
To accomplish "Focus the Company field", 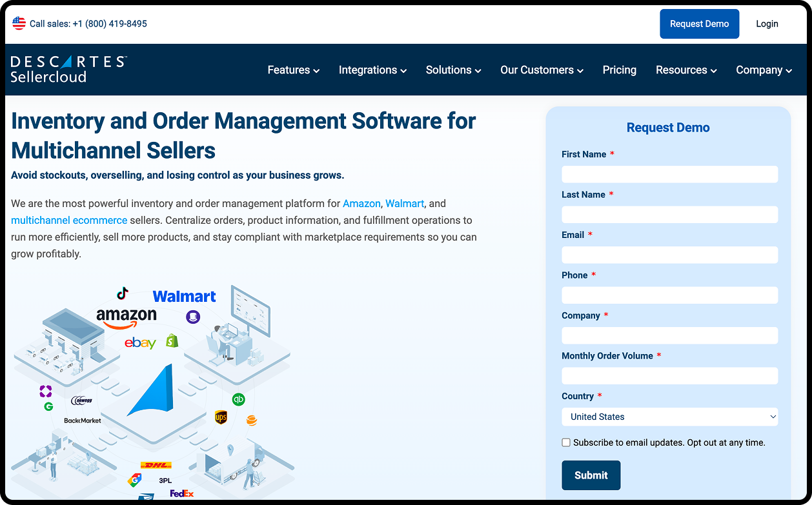I will coord(669,335).
